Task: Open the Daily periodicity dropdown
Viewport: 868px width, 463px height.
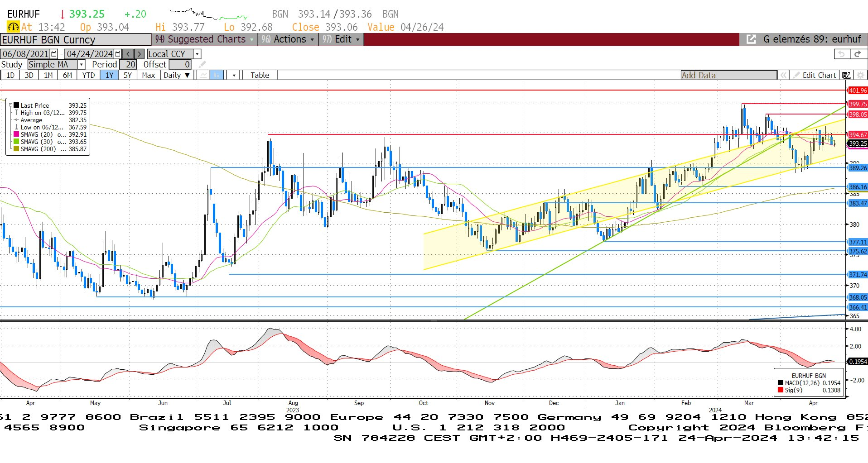Action: click(177, 75)
